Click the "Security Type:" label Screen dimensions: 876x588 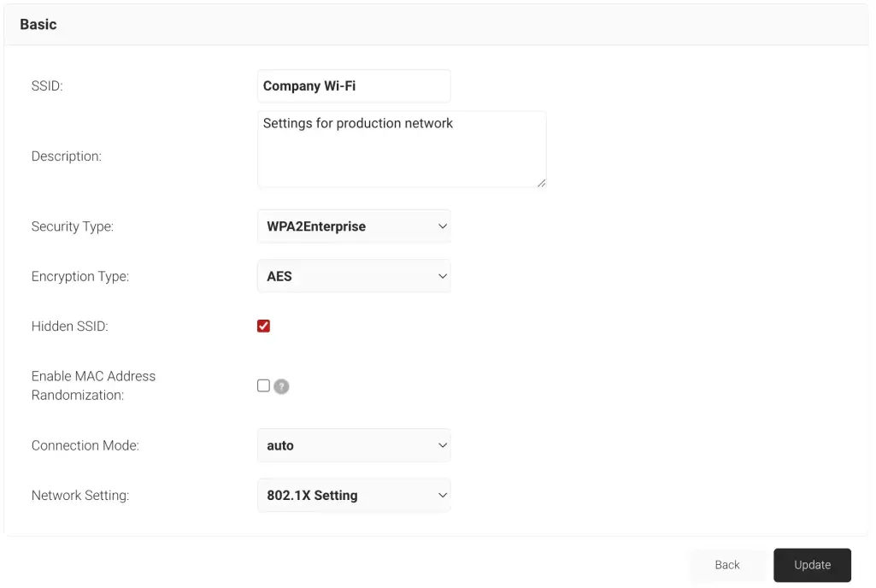click(73, 226)
